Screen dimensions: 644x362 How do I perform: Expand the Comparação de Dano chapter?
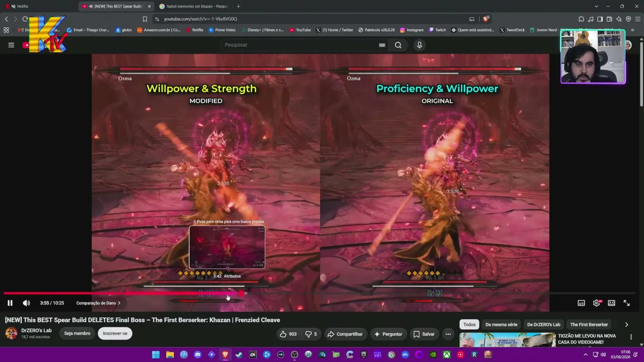(99, 303)
